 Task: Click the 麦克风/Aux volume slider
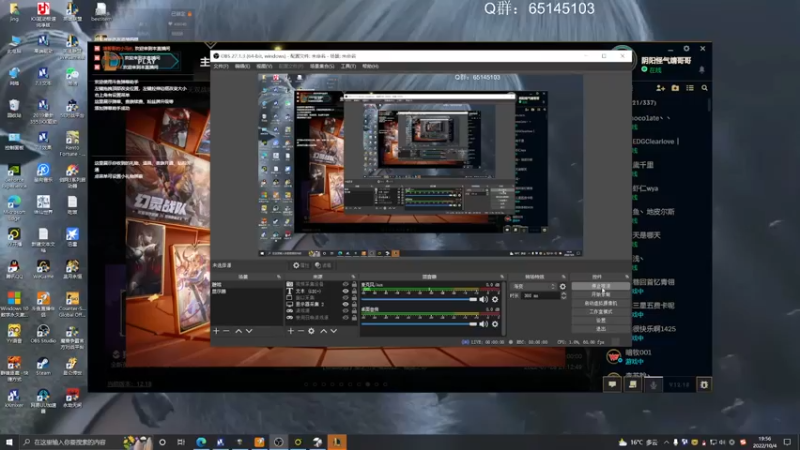click(x=419, y=299)
